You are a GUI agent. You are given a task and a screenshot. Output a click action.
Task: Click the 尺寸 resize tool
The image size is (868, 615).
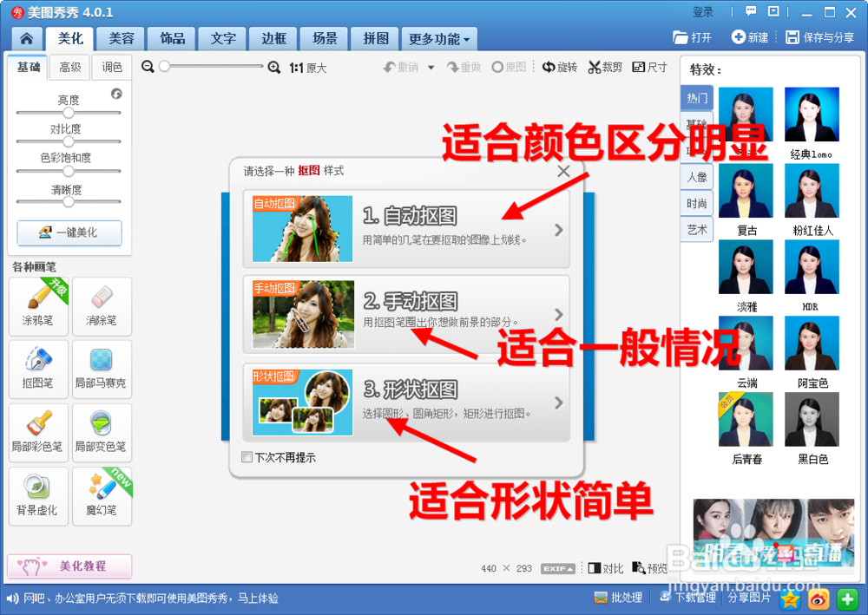[x=650, y=67]
